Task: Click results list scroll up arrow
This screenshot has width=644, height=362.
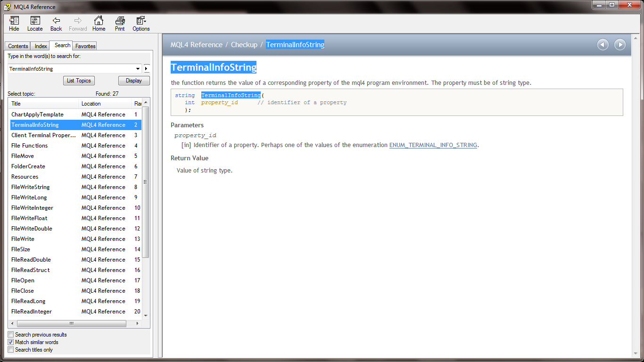Action: (146, 103)
